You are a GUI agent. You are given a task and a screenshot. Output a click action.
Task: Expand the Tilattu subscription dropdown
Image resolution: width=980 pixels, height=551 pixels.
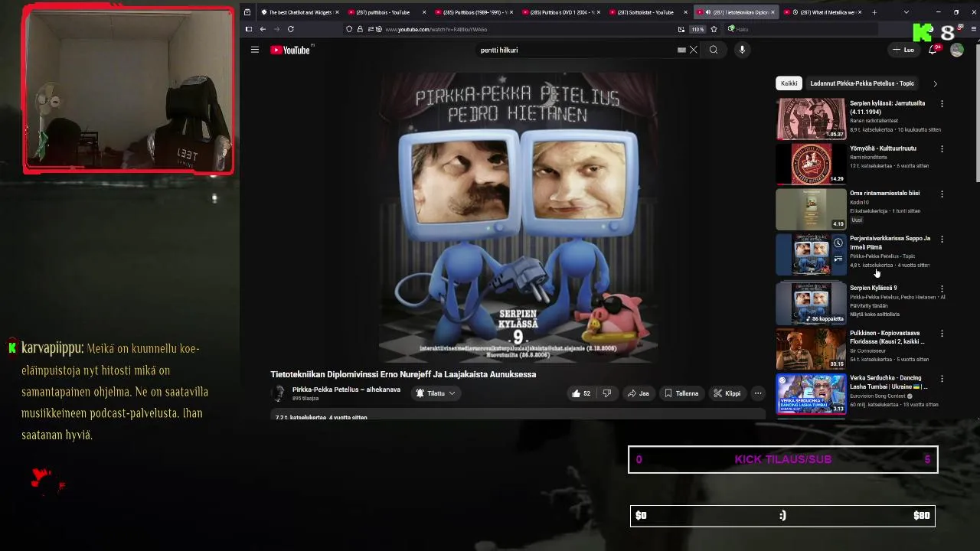pyautogui.click(x=436, y=393)
